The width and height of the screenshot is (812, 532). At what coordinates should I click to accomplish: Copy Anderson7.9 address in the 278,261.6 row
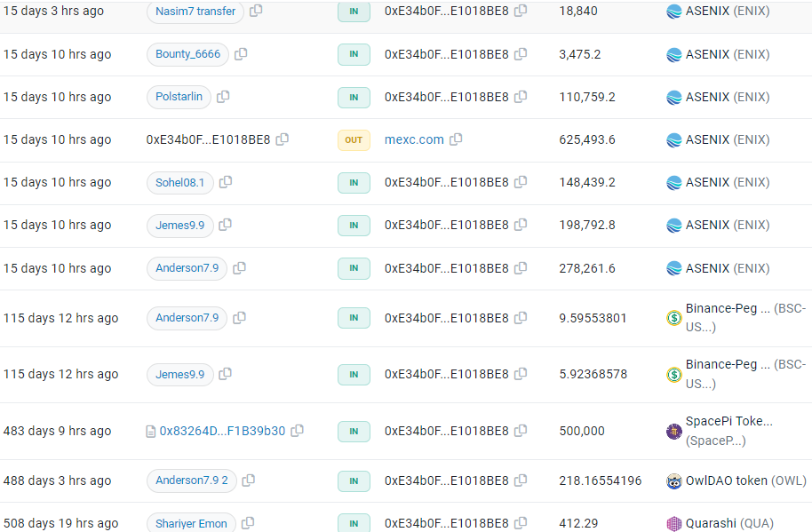[x=239, y=268]
